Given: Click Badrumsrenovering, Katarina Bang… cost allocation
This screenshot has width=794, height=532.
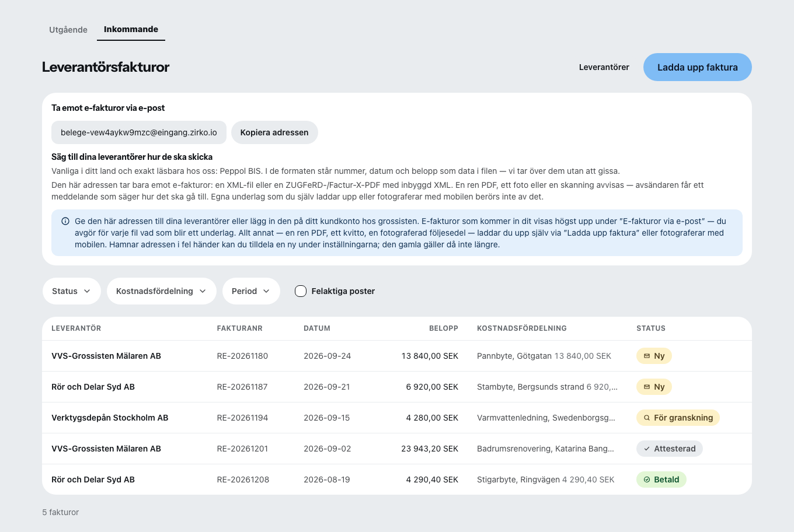Looking at the screenshot, I should pos(545,449).
